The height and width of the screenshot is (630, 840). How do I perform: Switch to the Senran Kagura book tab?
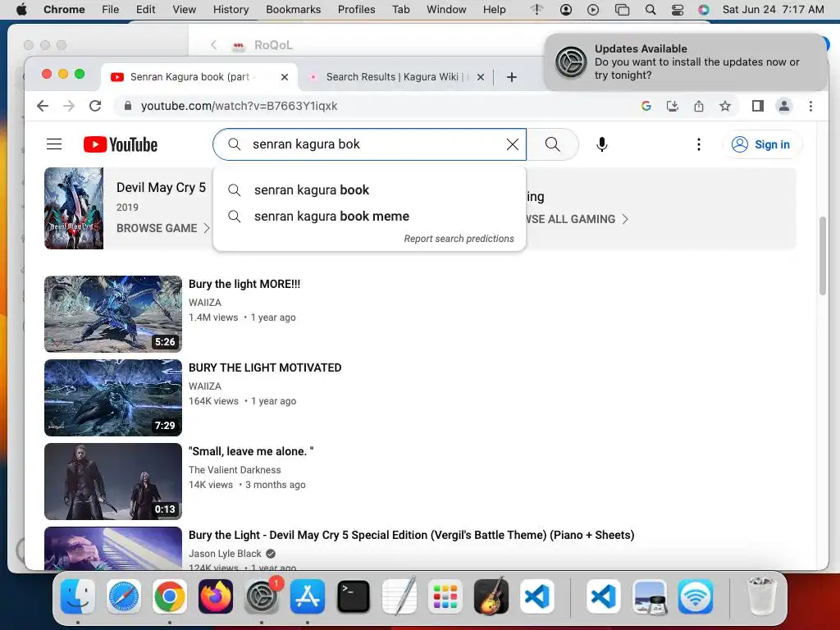pyautogui.click(x=190, y=76)
